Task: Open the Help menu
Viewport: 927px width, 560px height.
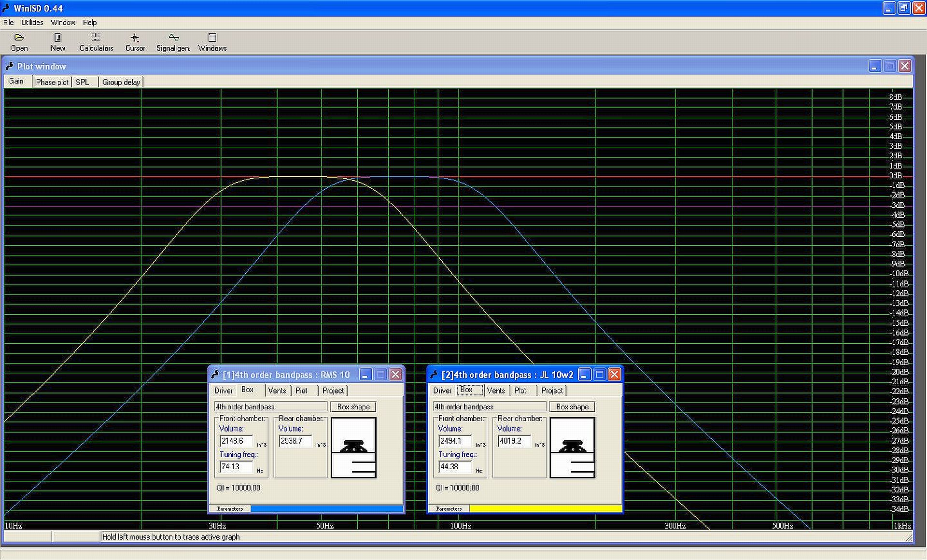Action: 89,22
